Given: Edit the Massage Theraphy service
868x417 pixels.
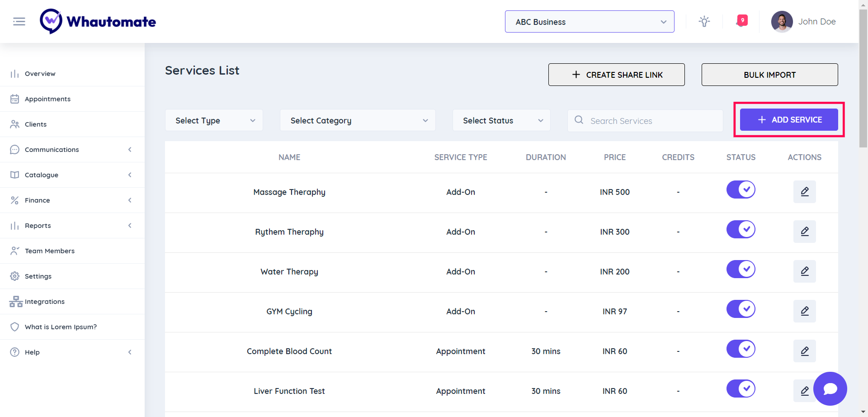Looking at the screenshot, I should (x=804, y=192).
